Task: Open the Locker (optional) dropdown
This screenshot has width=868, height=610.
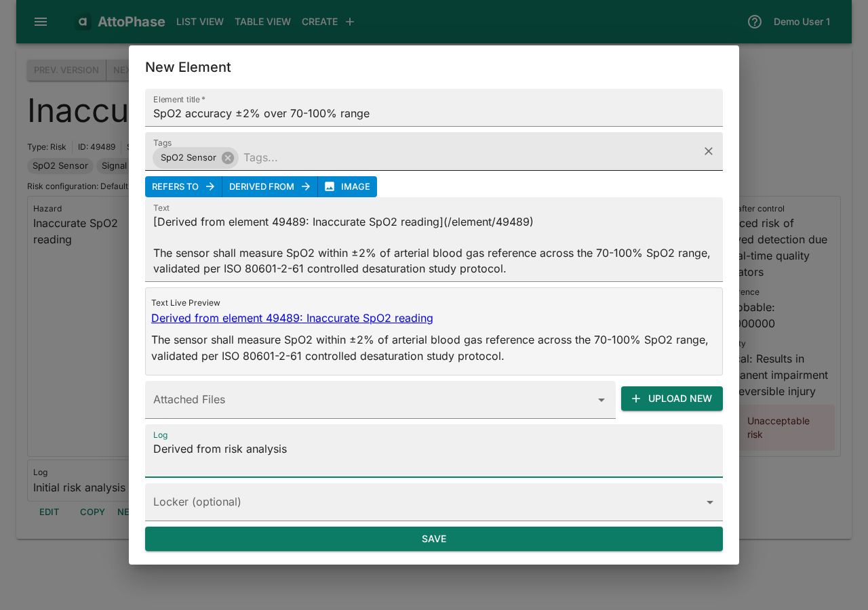Action: point(434,502)
